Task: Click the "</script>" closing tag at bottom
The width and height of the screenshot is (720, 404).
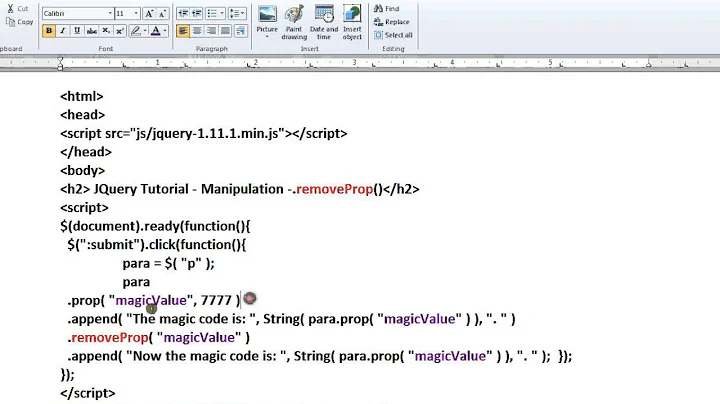Action: click(87, 393)
